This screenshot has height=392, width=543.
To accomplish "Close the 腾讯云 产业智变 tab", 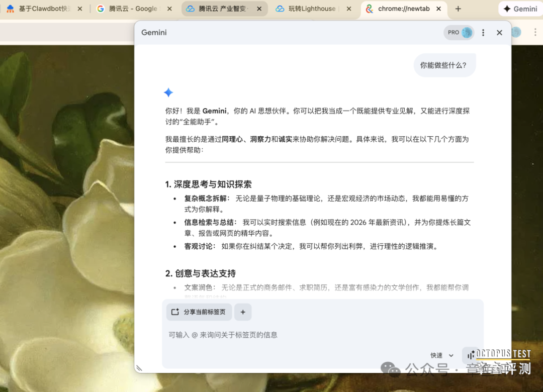I will click(259, 9).
